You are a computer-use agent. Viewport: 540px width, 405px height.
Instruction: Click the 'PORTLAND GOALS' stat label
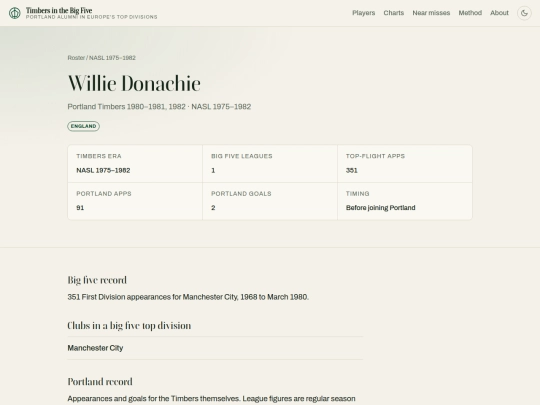(241, 194)
